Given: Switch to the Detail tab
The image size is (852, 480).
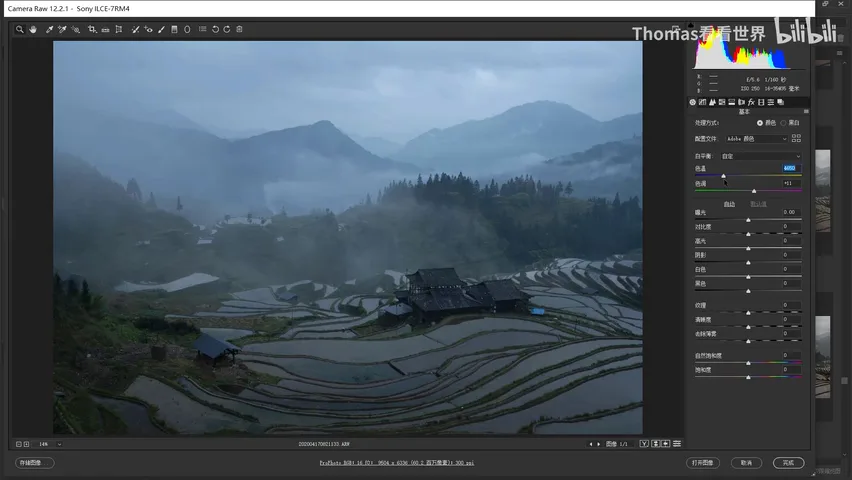Looking at the screenshot, I should (x=712, y=102).
